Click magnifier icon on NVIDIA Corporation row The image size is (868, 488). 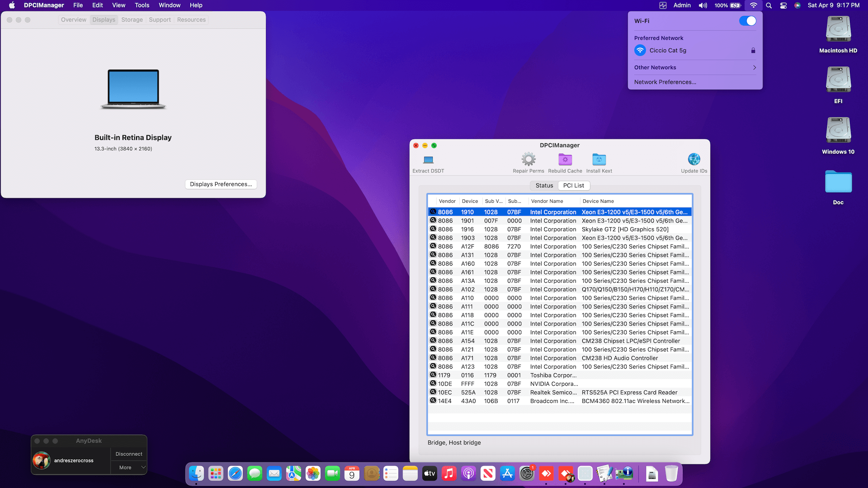(433, 384)
